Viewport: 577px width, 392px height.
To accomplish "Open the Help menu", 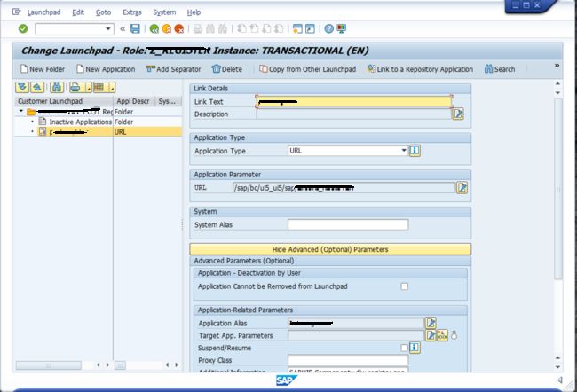I will tap(194, 12).
